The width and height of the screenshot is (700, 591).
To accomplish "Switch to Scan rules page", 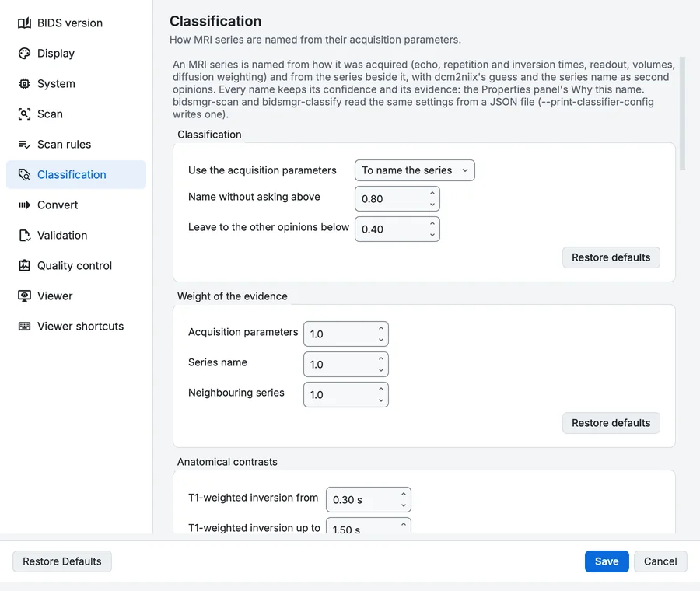I will [76, 144].
